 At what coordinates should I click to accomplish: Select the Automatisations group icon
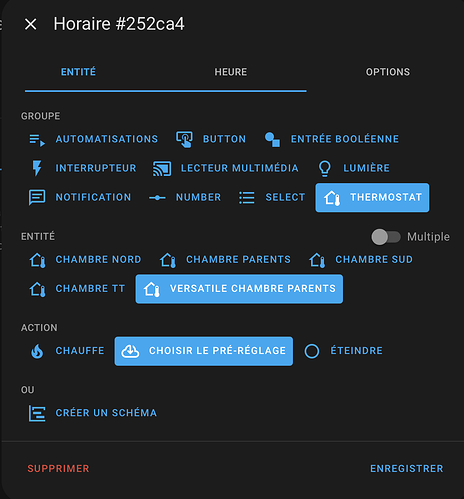[x=37, y=140]
